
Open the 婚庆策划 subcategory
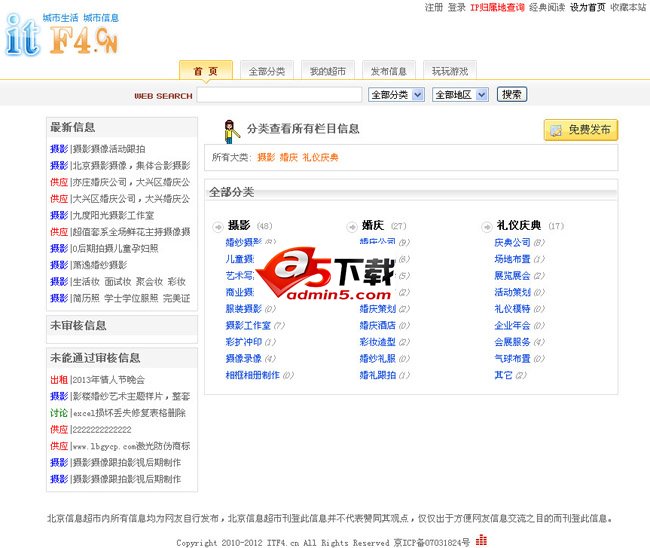click(378, 308)
